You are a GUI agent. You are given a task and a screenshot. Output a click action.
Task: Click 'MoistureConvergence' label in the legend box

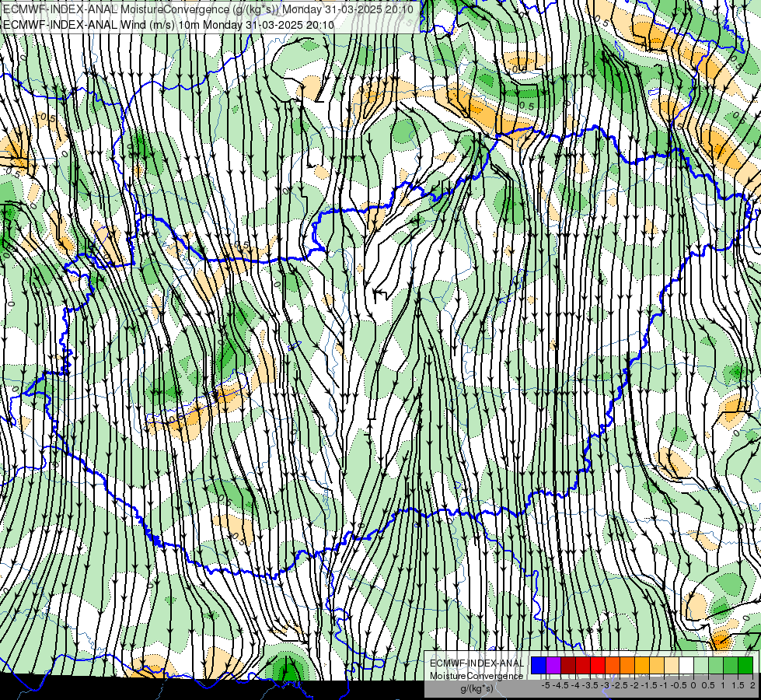point(476,676)
